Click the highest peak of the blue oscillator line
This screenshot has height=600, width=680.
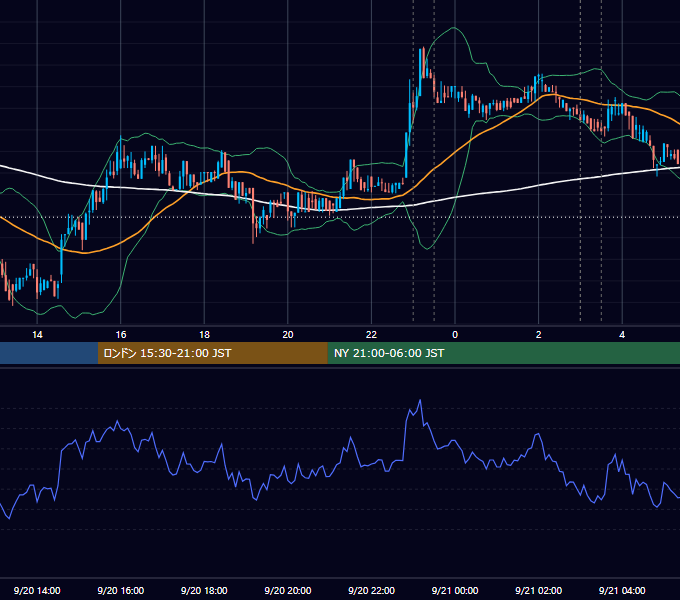(x=420, y=401)
